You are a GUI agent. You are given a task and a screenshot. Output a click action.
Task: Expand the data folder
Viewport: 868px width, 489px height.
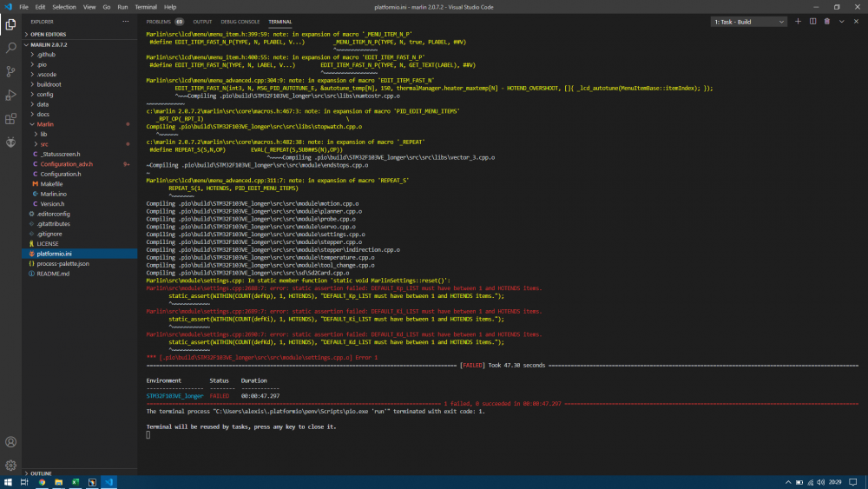click(x=79, y=104)
